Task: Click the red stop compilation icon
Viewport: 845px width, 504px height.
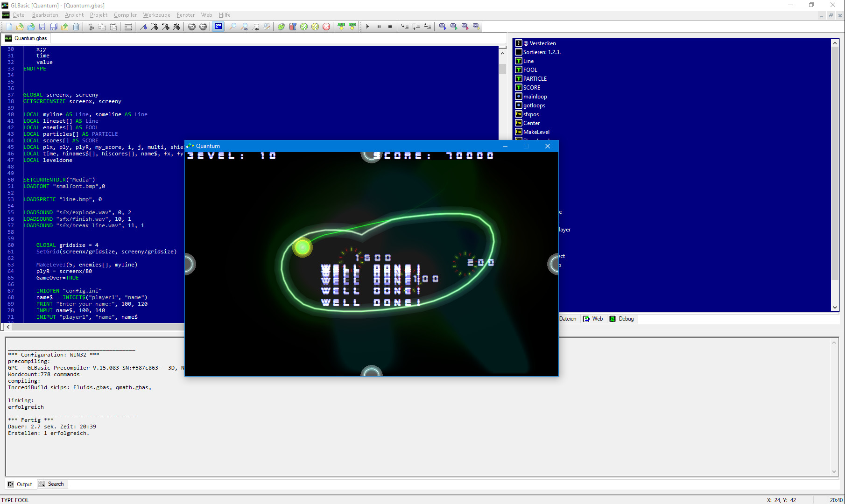Action: coord(326,27)
